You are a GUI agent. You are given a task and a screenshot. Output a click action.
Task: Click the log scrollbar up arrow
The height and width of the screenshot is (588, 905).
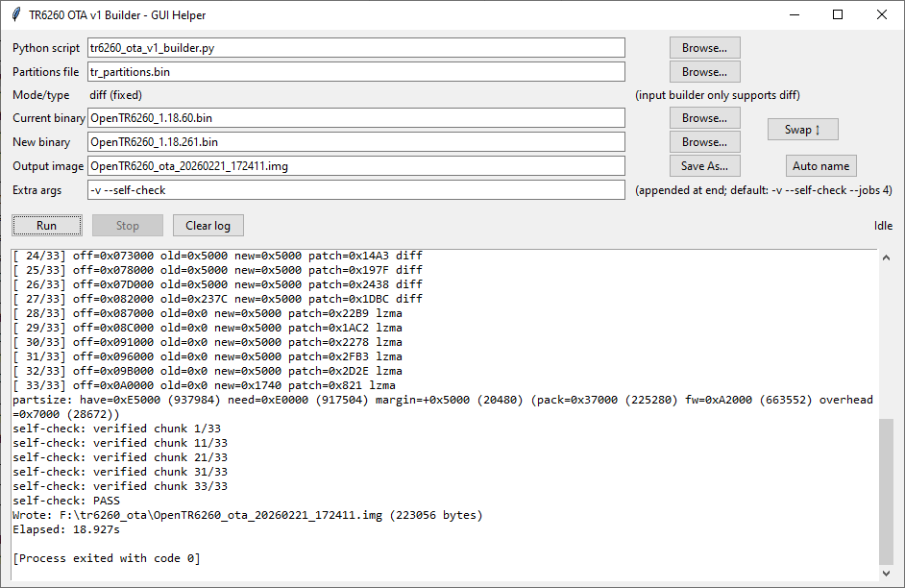coord(887,256)
